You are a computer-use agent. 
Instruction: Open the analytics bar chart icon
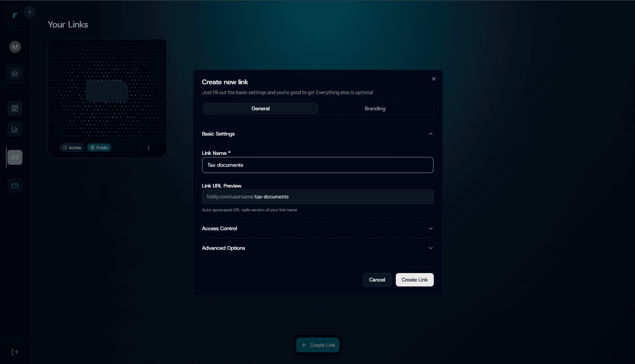pos(15,129)
